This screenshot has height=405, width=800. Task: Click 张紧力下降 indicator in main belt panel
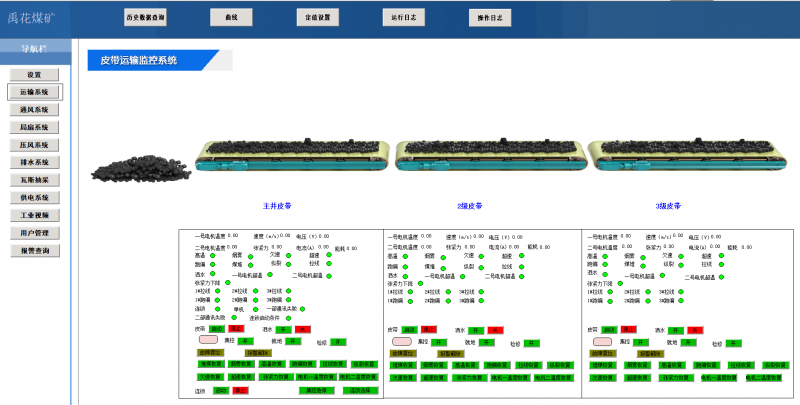click(x=227, y=283)
